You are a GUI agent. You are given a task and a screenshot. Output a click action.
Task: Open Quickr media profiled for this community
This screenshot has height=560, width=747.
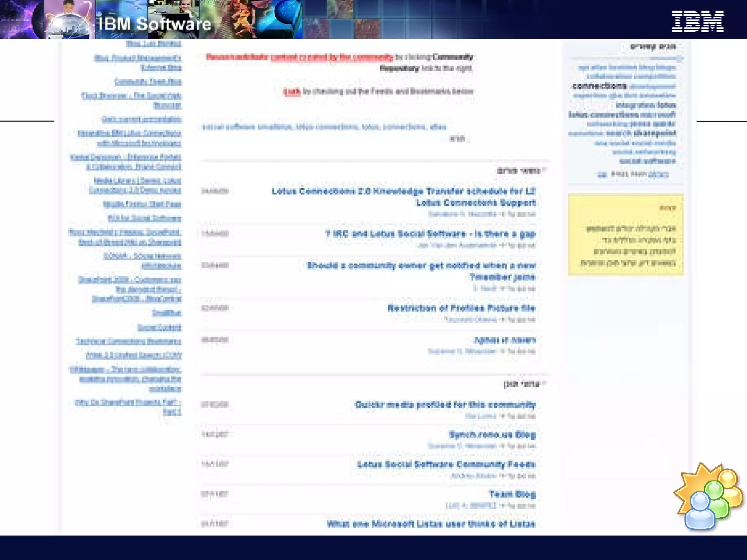(445, 405)
